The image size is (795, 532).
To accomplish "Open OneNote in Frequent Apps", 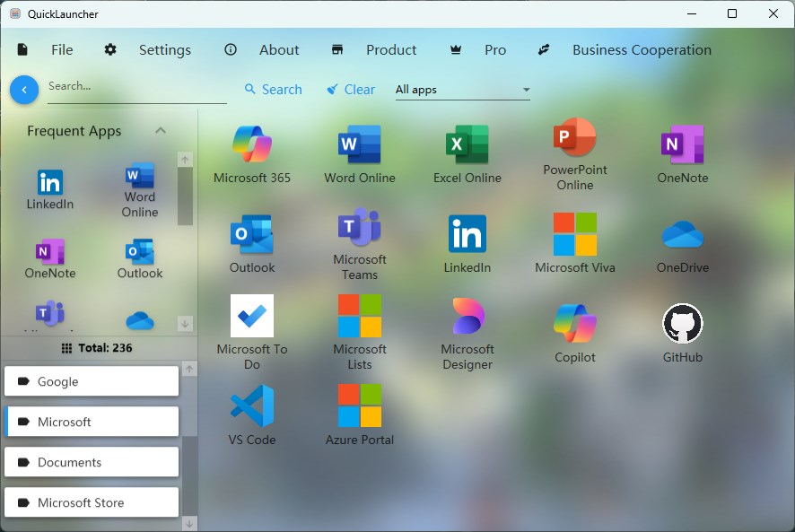I will [49, 259].
